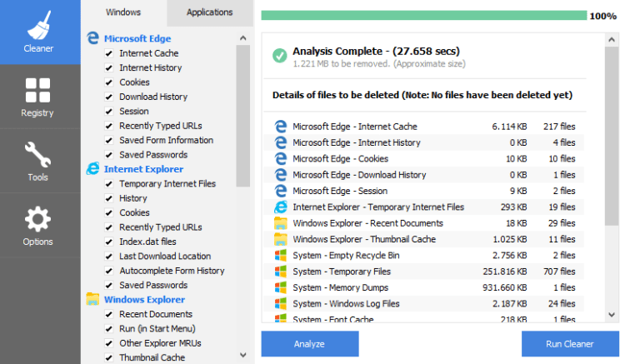Click folder icon beside Recent Documents result
625x364 pixels.
click(x=281, y=223)
